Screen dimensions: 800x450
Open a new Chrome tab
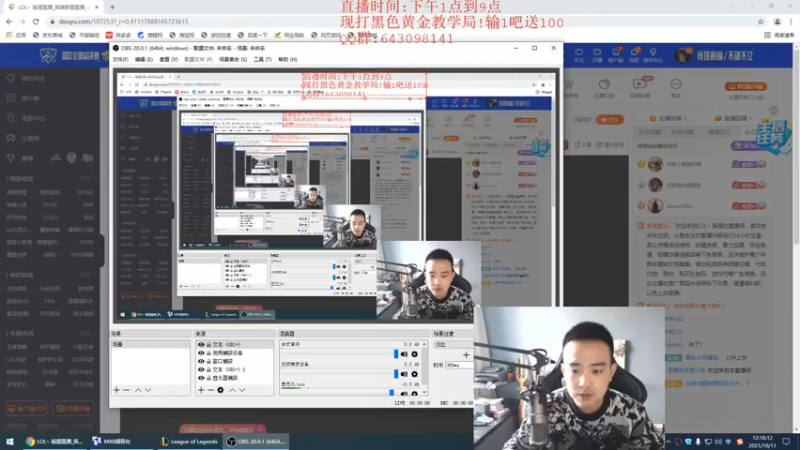(112, 7)
